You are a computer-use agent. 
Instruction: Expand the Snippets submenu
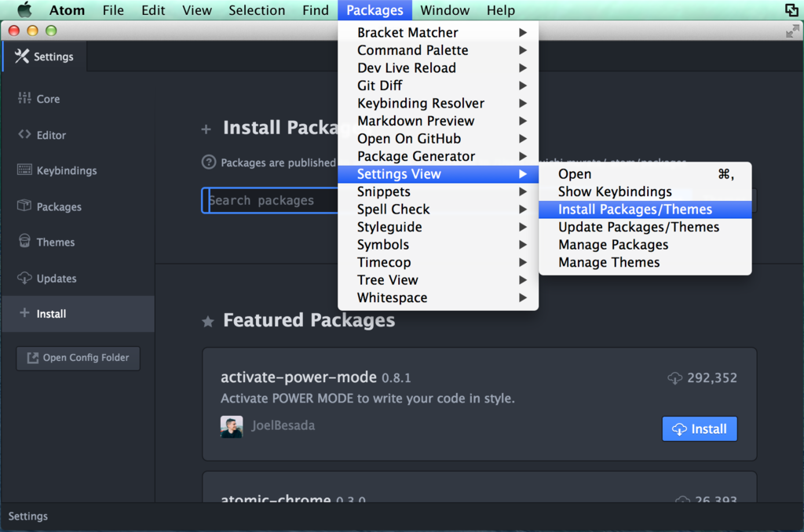click(438, 191)
